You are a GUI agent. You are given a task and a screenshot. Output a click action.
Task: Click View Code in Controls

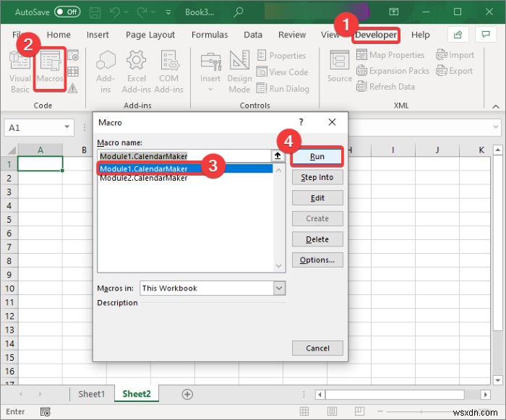pos(283,72)
